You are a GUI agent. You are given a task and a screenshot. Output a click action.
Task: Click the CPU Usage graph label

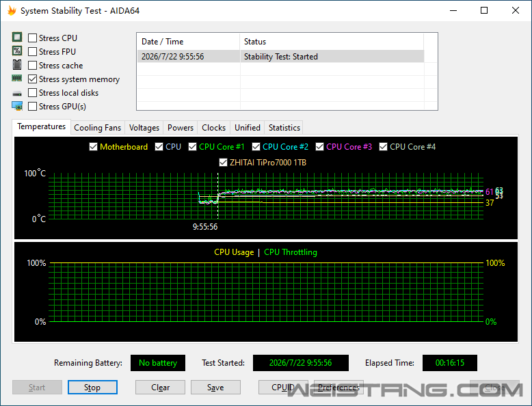point(234,252)
